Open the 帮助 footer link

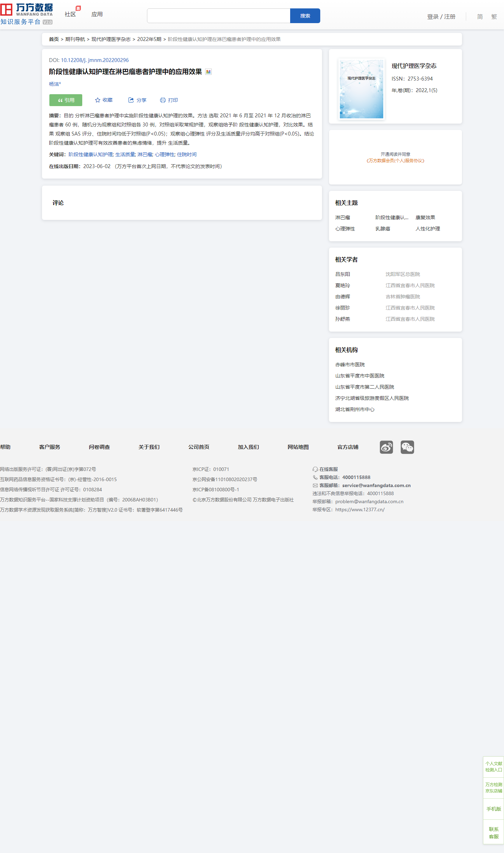(5, 447)
